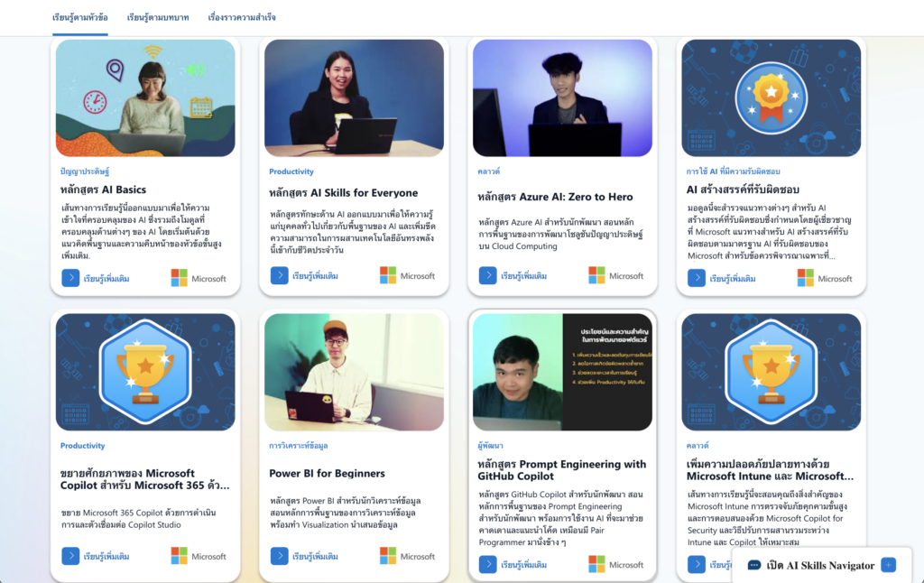
Task: Click Microsoft logo on Azure AI card
Action: 615,275
